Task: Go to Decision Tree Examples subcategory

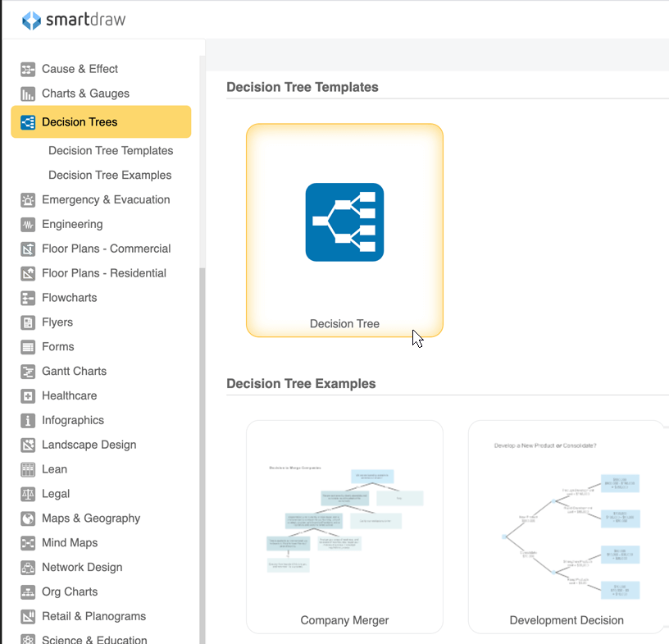Action: pyautogui.click(x=110, y=175)
